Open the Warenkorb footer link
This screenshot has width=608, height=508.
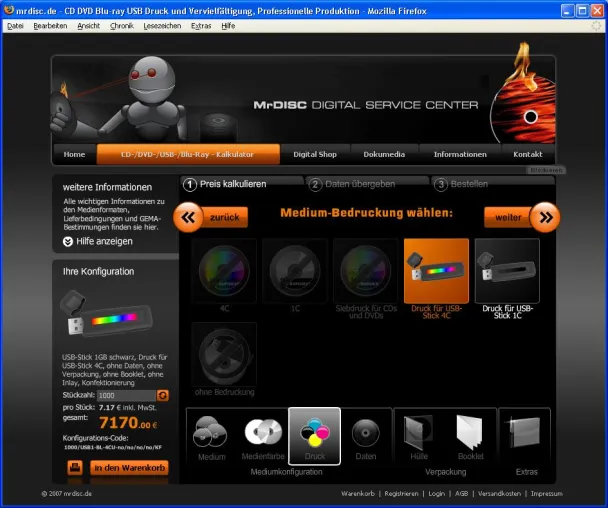pyautogui.click(x=358, y=494)
